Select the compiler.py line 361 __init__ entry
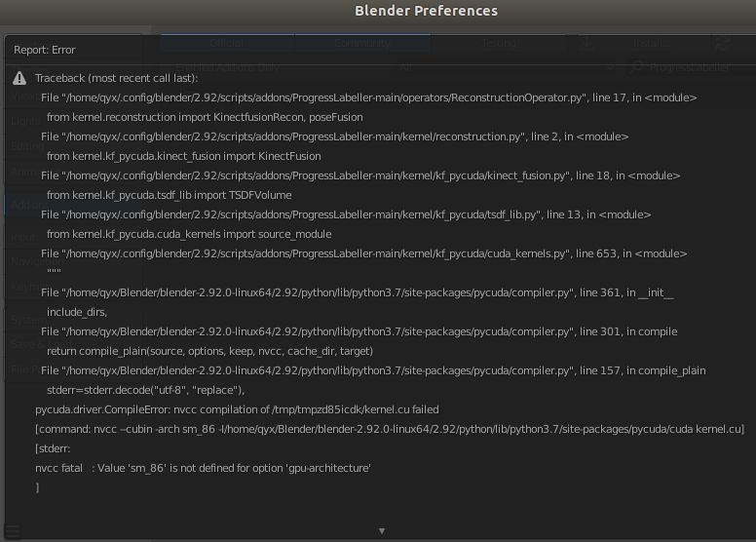 [x=358, y=293]
